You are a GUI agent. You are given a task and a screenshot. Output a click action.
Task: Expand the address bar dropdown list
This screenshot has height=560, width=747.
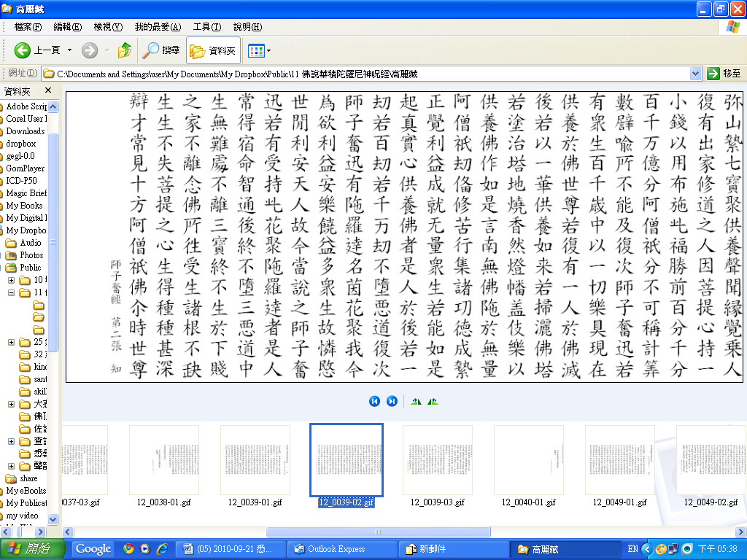pyautogui.click(x=695, y=74)
